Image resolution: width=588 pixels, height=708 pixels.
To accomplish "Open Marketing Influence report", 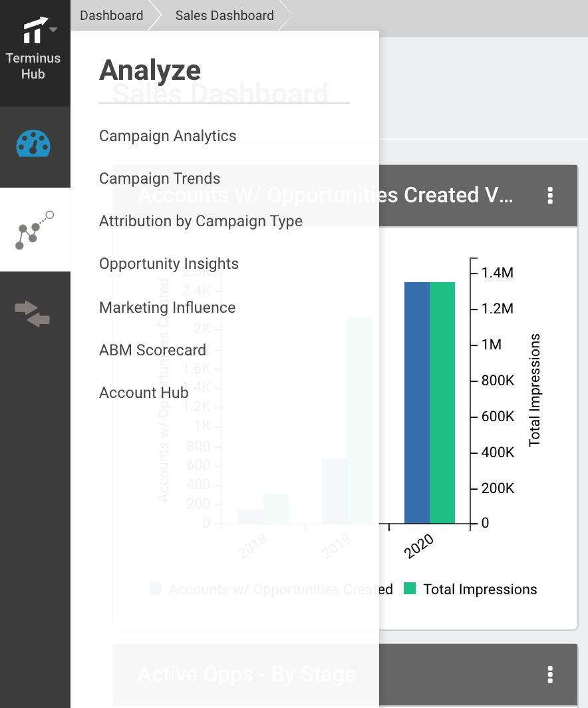I will 167,307.
